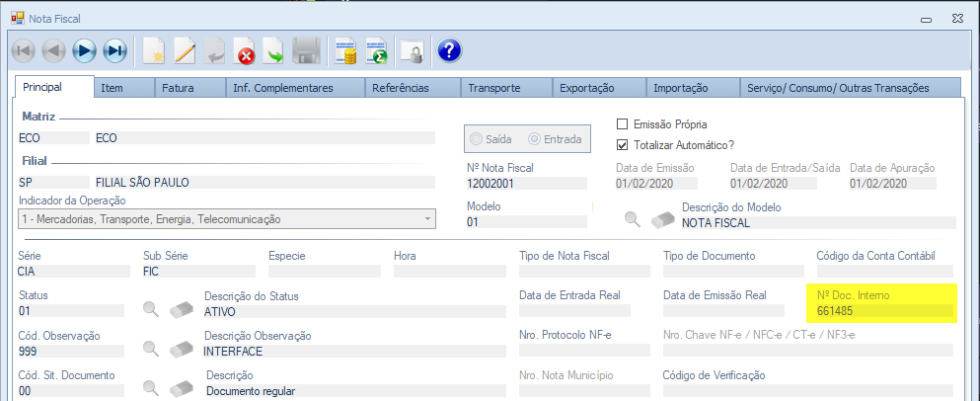Select the Saída radio button

[477, 139]
